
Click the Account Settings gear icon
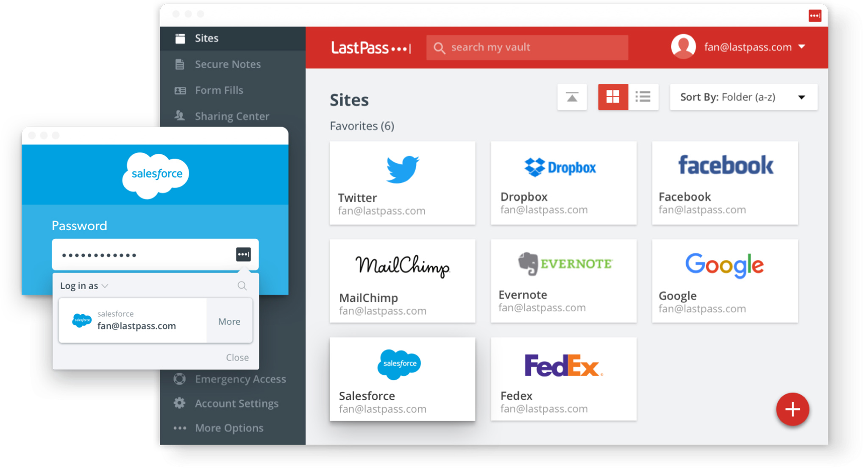click(x=179, y=403)
